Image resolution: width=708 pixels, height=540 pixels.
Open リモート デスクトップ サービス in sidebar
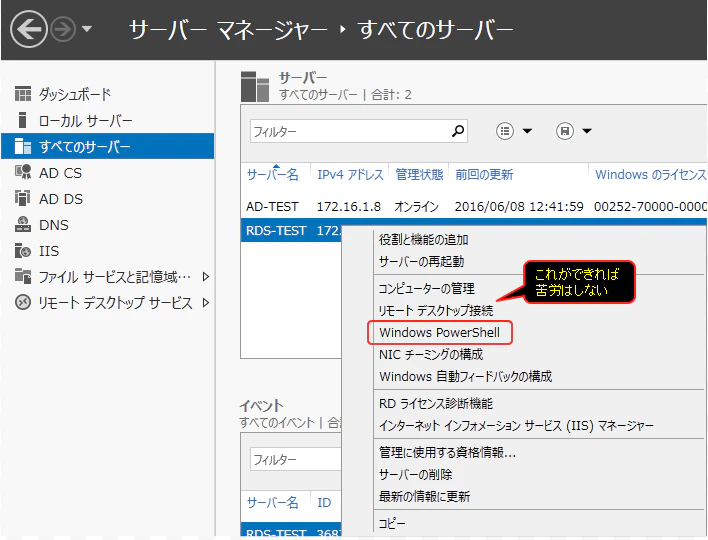[116, 303]
